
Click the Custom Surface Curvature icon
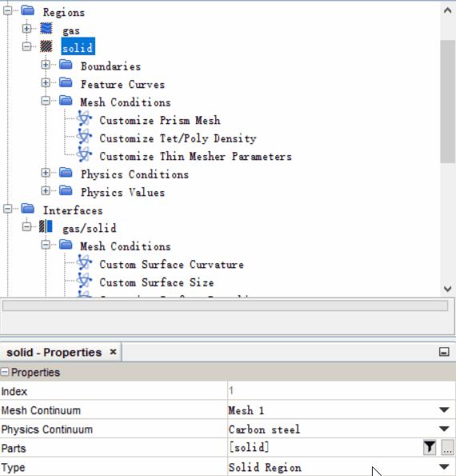[84, 262]
